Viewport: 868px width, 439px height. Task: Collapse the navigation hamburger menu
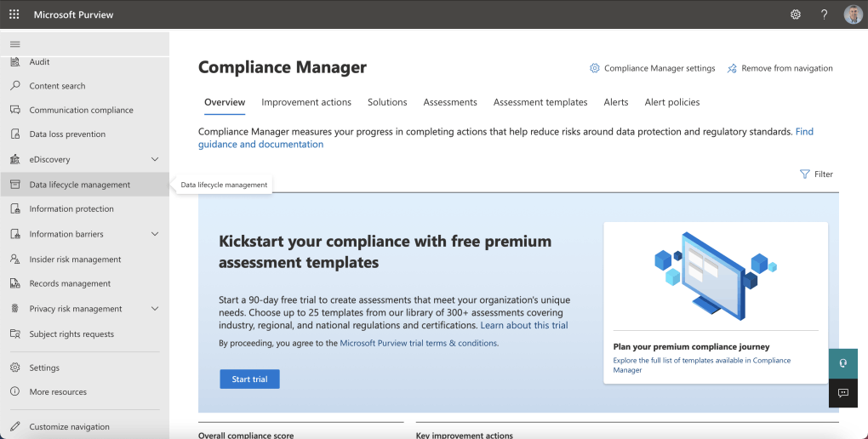click(14, 43)
